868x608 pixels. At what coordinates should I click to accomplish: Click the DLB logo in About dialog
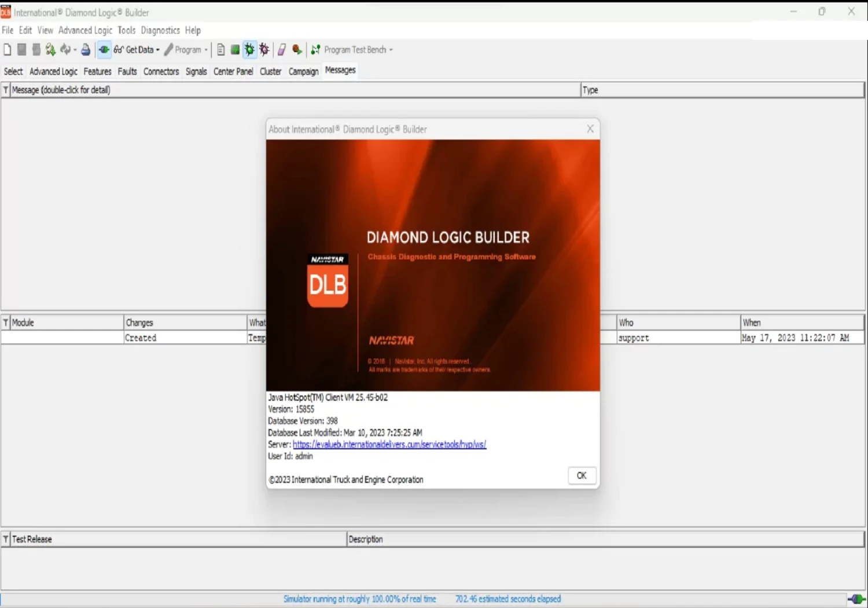(x=328, y=281)
